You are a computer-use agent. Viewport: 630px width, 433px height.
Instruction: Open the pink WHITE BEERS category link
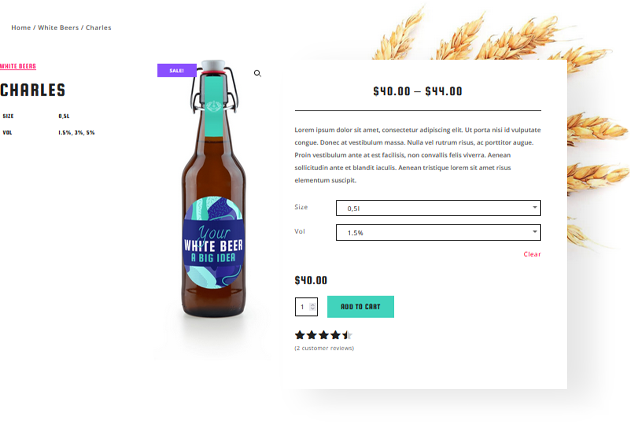(18, 66)
